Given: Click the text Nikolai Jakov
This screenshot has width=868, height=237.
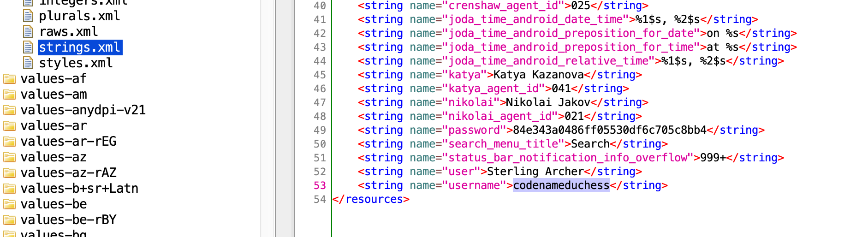Looking at the screenshot, I should [548, 103].
